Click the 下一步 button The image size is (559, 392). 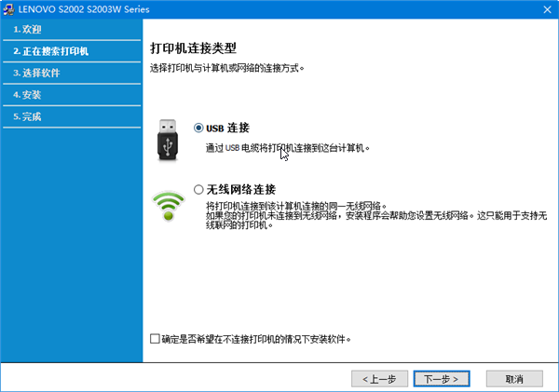[x=442, y=378]
